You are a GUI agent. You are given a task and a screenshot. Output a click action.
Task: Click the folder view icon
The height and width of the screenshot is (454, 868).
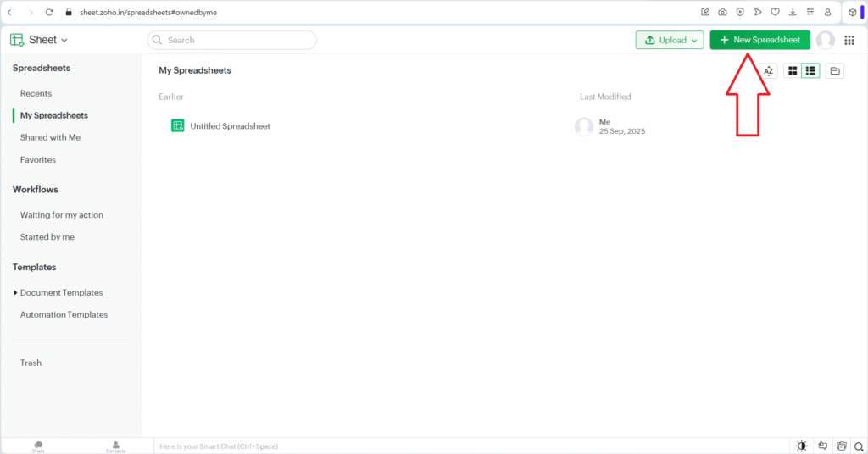[835, 71]
